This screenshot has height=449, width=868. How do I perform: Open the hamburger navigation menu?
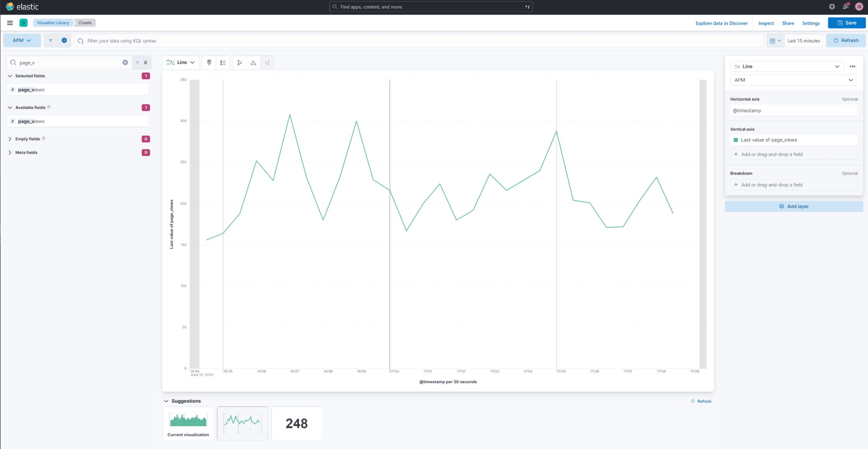click(x=10, y=23)
